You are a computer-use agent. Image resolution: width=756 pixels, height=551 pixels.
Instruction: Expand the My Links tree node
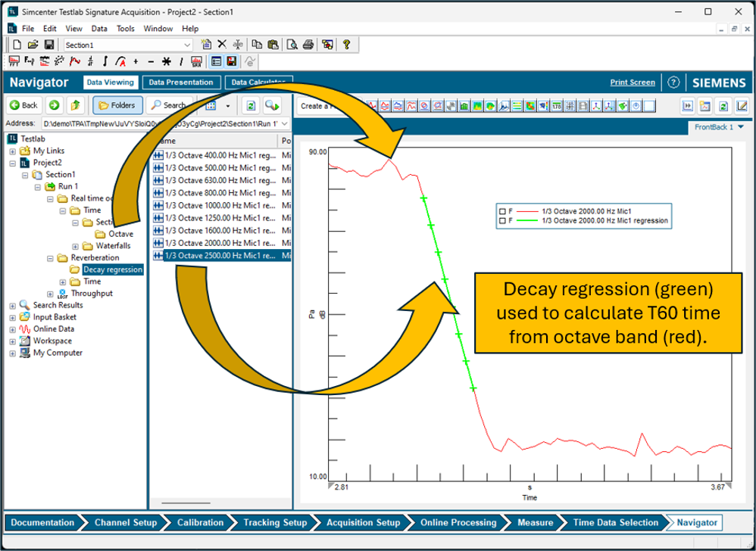point(13,151)
